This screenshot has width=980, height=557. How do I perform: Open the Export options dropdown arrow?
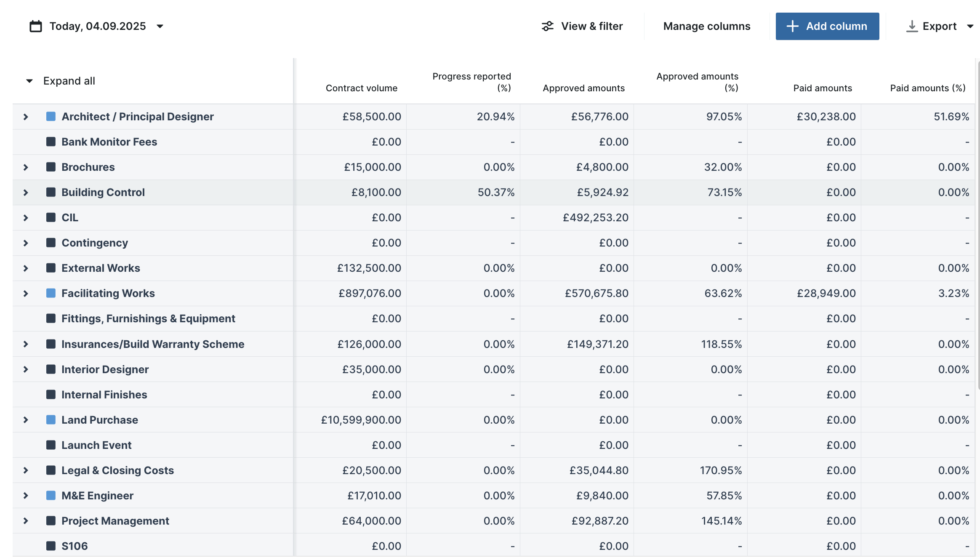point(970,26)
